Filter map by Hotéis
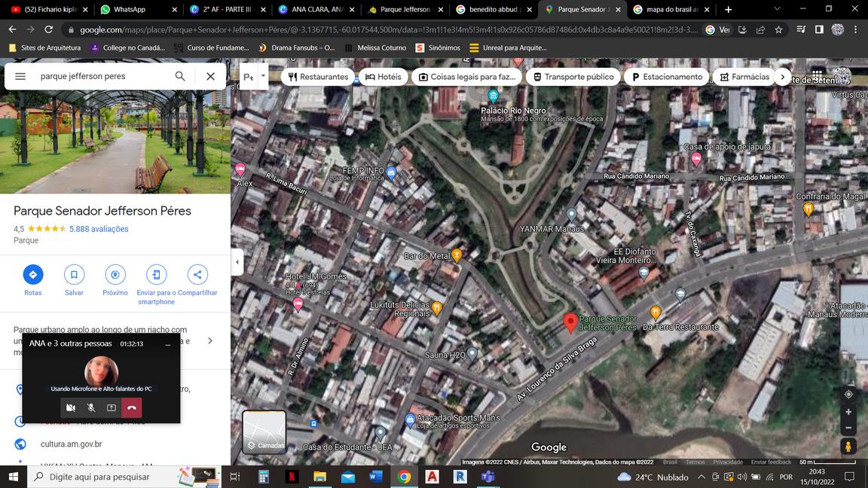 click(x=383, y=77)
